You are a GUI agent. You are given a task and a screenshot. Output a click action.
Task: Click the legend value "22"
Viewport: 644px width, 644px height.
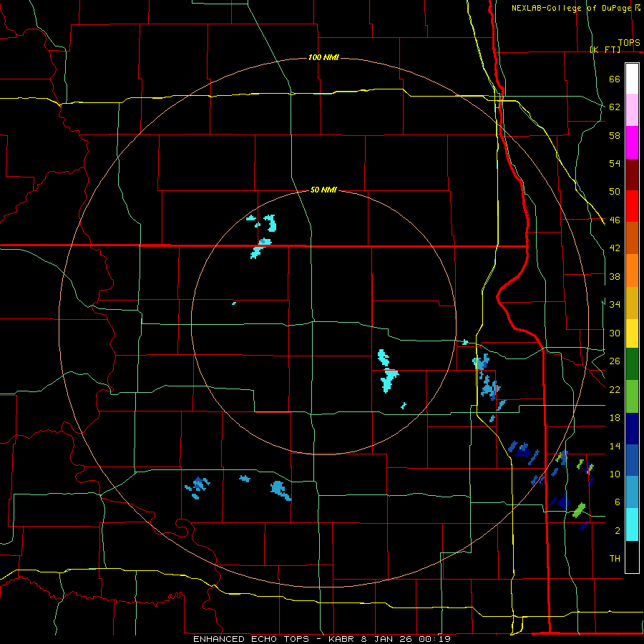(x=615, y=389)
